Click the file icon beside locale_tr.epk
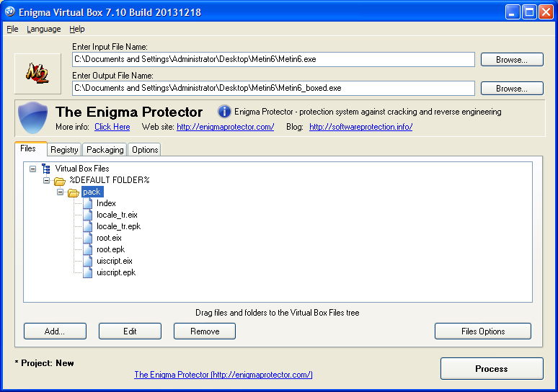Image resolution: width=558 pixels, height=392 pixels. tap(87, 226)
